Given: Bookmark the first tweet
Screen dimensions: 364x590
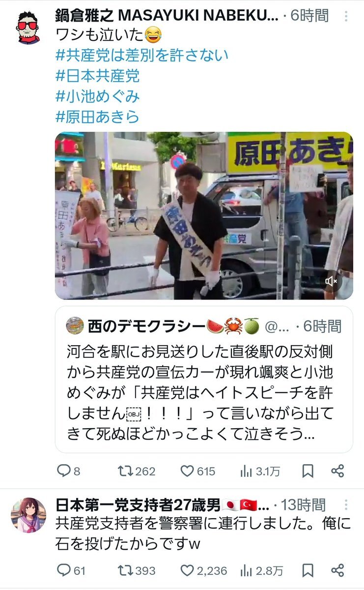Looking at the screenshot, I should pyautogui.click(x=308, y=471).
